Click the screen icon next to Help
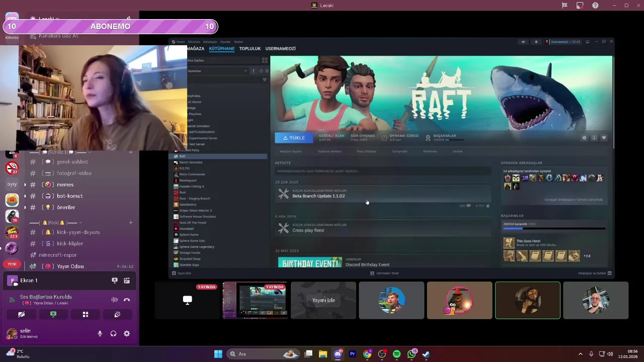644x362 pixels. [580, 6]
